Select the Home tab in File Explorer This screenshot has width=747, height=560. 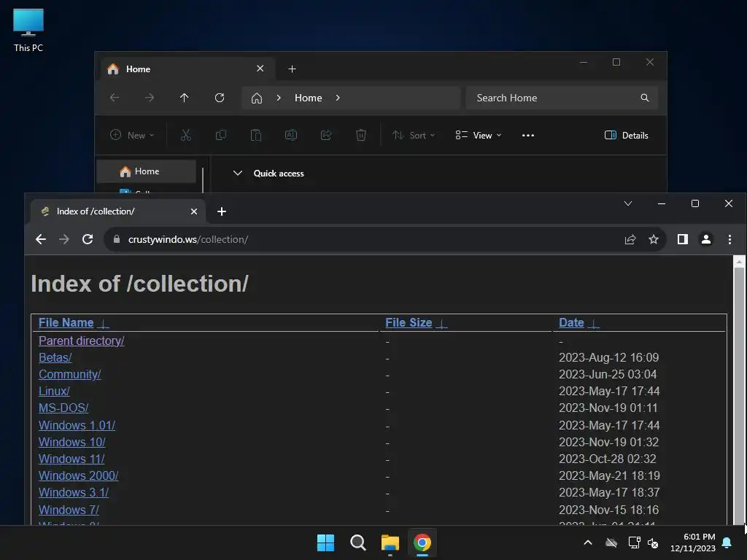point(188,69)
